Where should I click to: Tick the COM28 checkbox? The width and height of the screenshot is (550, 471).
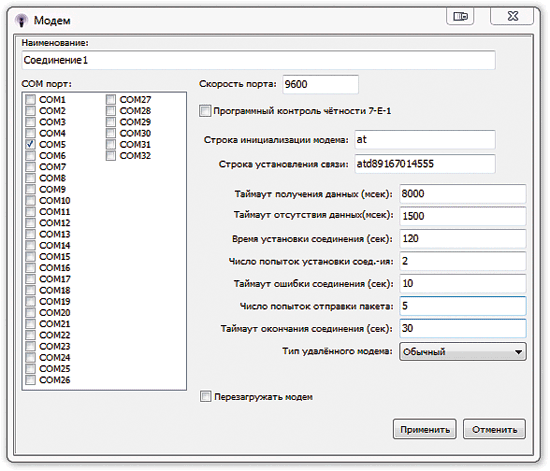(x=111, y=111)
